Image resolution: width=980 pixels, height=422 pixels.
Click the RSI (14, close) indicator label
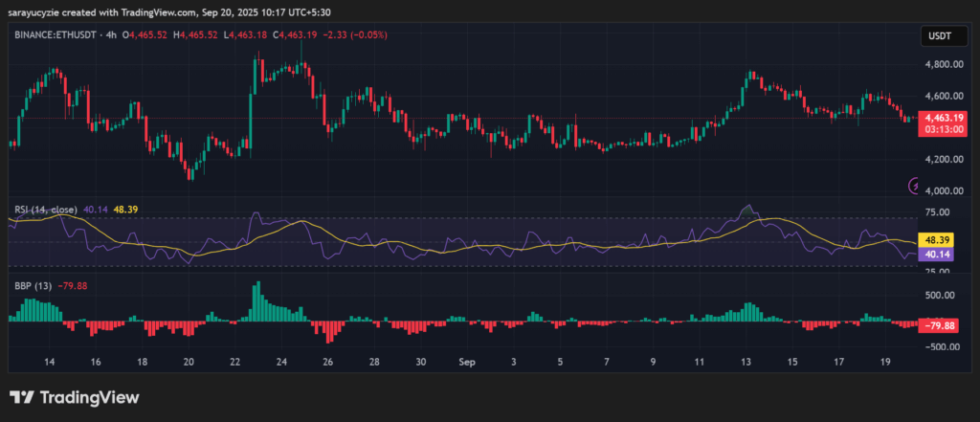[x=46, y=210]
